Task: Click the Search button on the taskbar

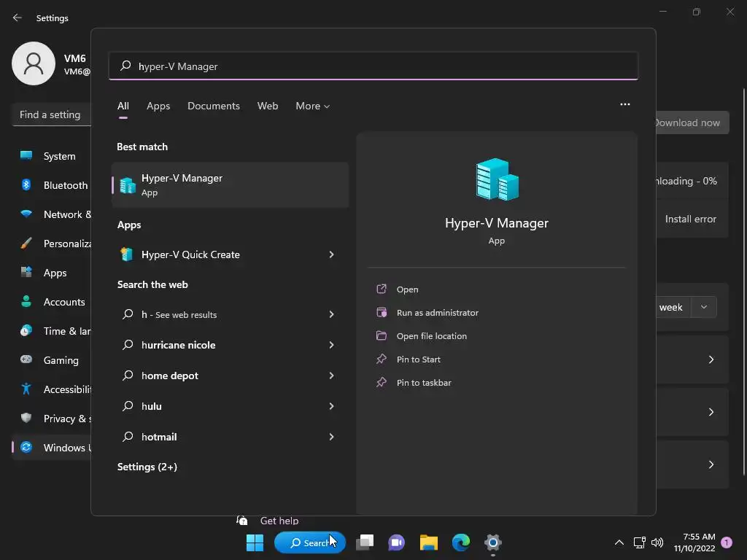Action: pos(310,542)
